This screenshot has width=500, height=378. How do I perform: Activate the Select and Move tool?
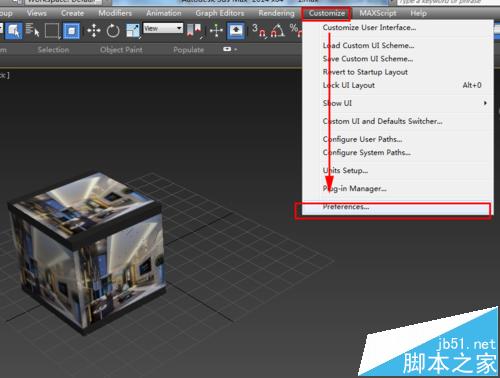click(94, 31)
